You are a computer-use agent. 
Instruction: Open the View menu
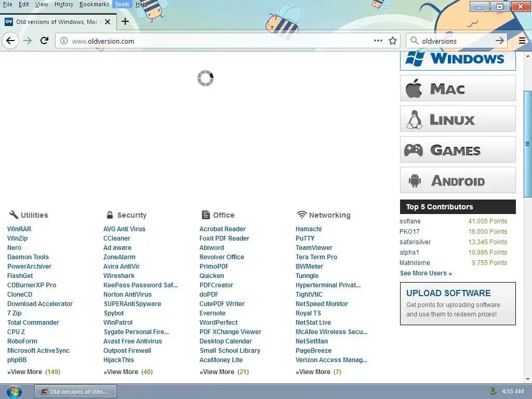[x=42, y=4]
